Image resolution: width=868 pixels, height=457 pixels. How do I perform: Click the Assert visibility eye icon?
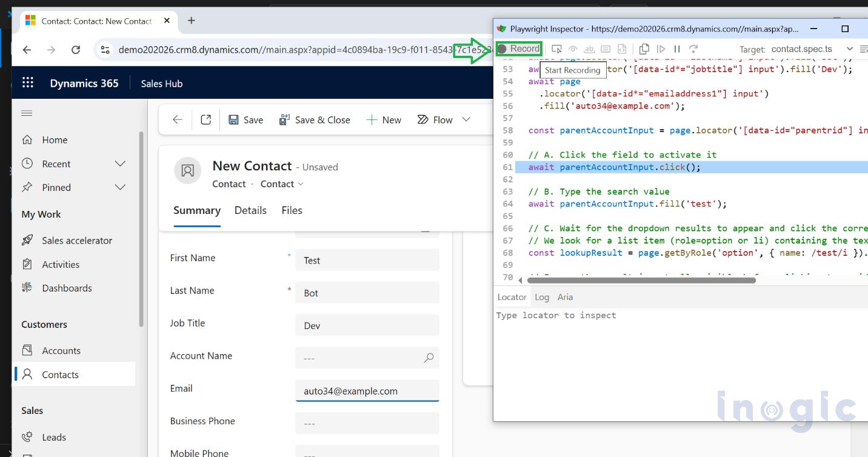pyautogui.click(x=573, y=49)
